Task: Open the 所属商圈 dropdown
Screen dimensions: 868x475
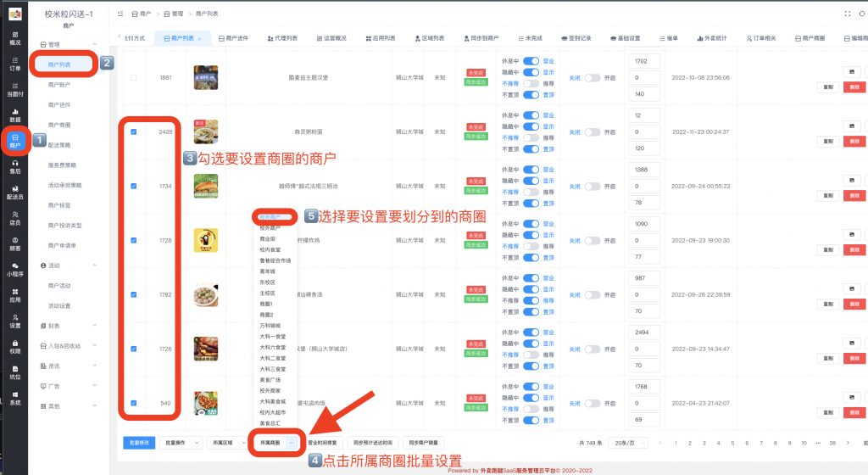Action: (277, 442)
